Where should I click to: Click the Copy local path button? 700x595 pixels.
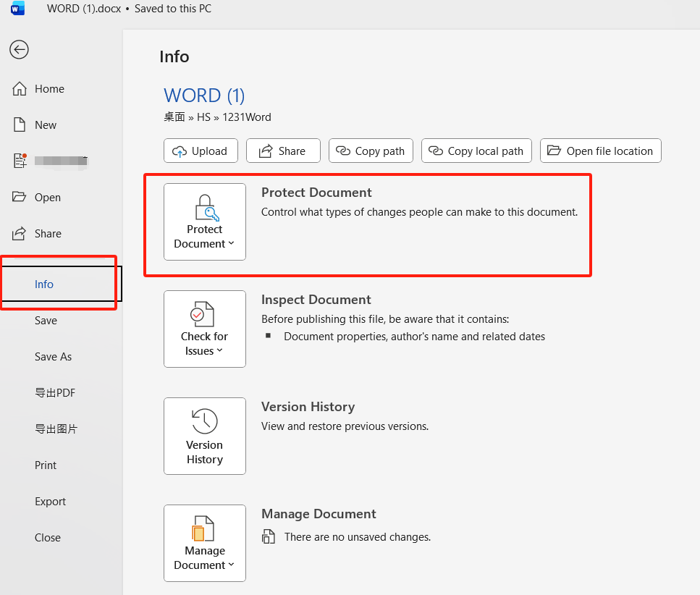pyautogui.click(x=476, y=151)
